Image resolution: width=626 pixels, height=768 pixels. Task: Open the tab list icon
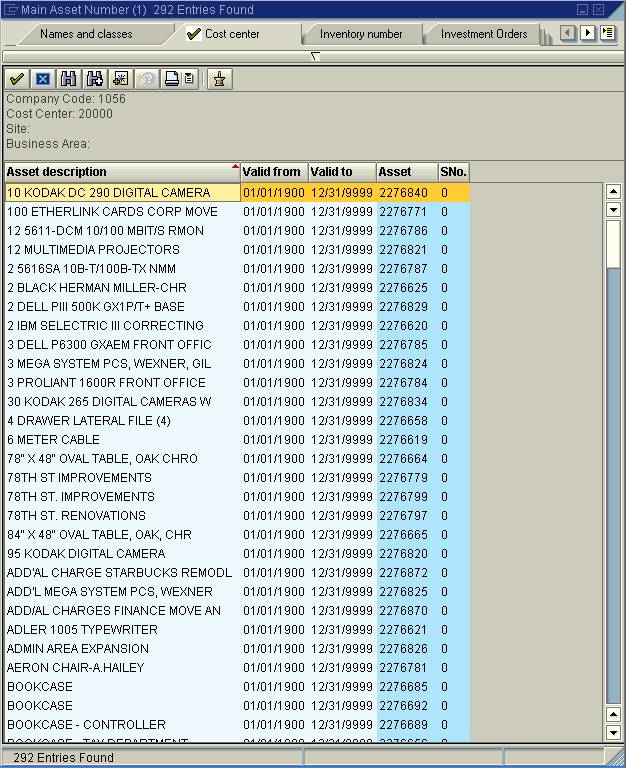coord(608,33)
